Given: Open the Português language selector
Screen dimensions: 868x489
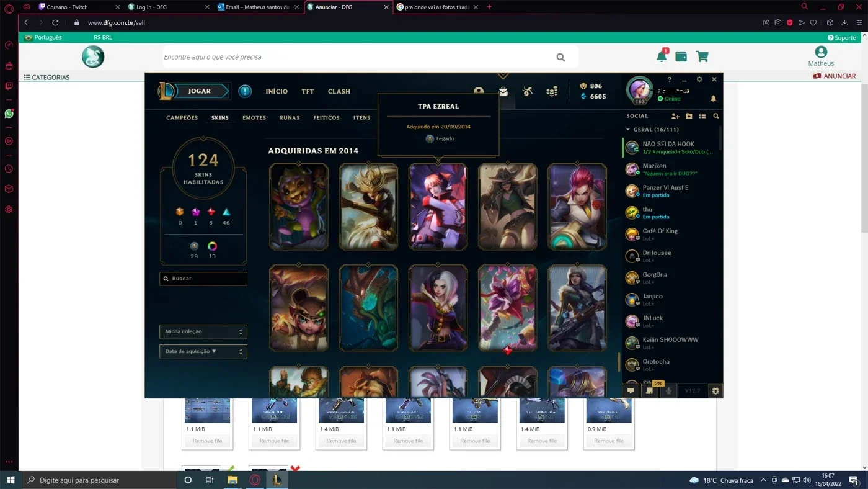Looking at the screenshot, I should pos(43,37).
